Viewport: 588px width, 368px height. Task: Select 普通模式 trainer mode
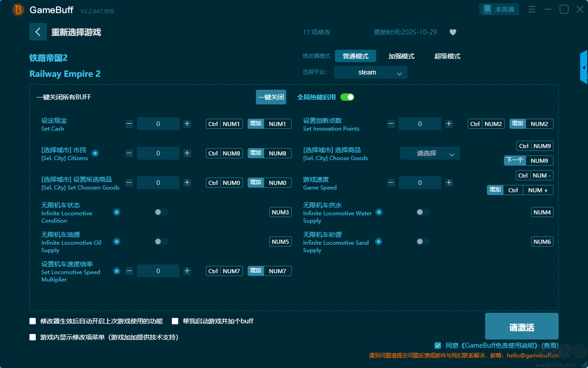click(356, 56)
